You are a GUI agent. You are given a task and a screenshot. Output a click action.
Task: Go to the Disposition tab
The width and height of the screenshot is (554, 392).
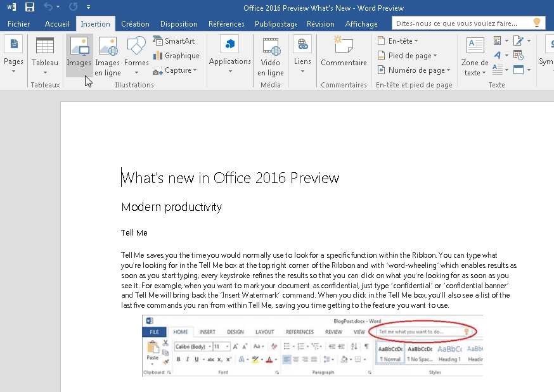179,23
